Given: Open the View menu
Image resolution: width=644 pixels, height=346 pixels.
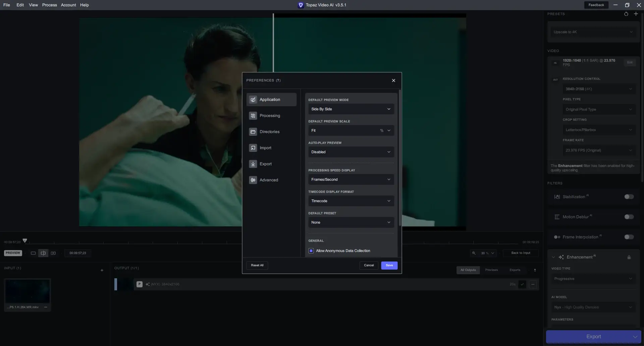Looking at the screenshot, I should tap(33, 5).
